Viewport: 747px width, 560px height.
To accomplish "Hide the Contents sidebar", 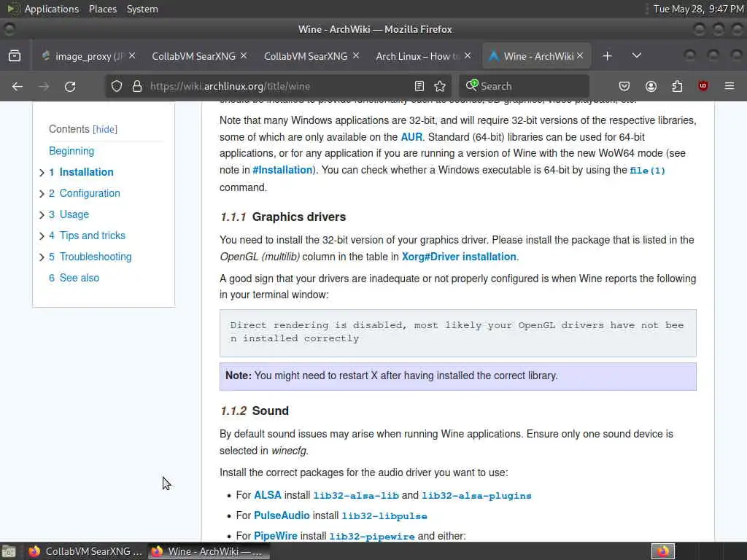I will [105, 130].
